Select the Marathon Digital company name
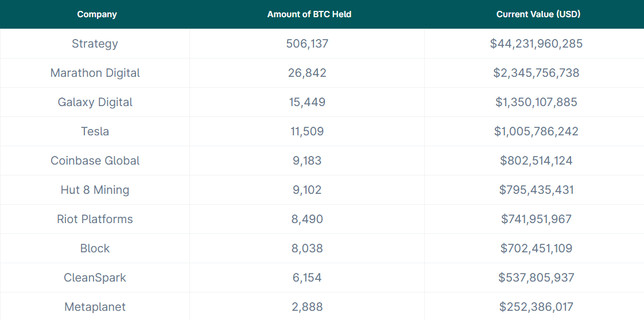The height and width of the screenshot is (320, 644). [x=95, y=73]
